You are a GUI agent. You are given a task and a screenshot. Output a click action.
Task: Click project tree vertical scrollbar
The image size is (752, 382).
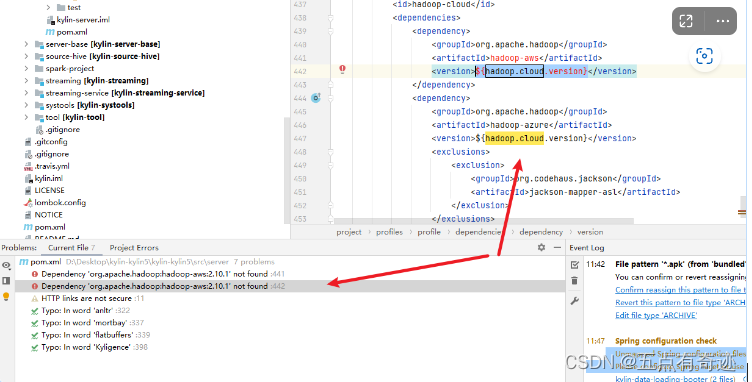pos(287,170)
